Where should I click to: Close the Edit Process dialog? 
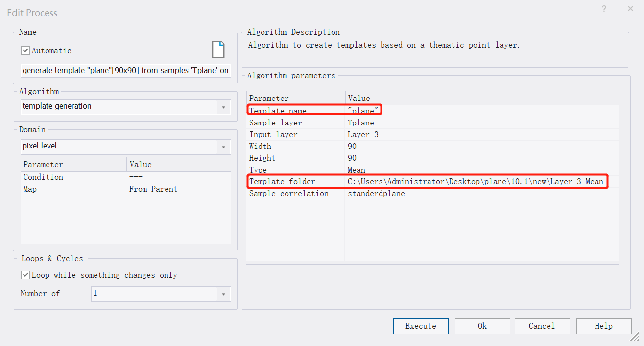coord(630,9)
